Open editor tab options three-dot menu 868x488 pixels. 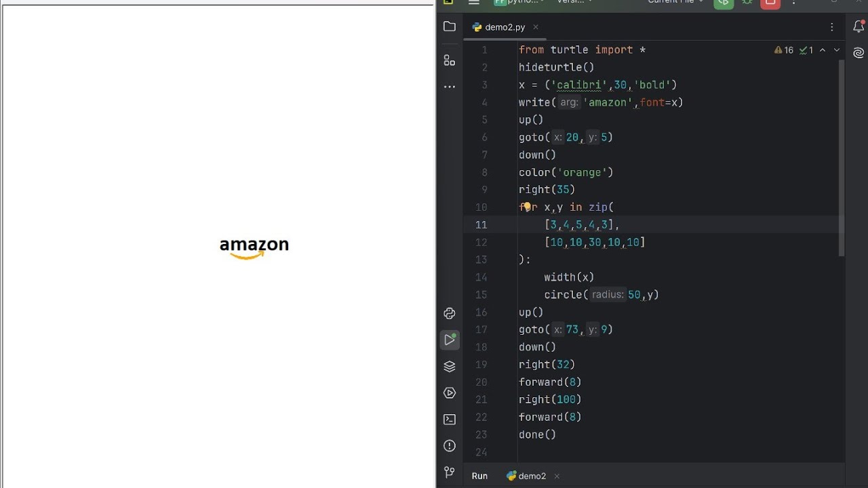(832, 27)
